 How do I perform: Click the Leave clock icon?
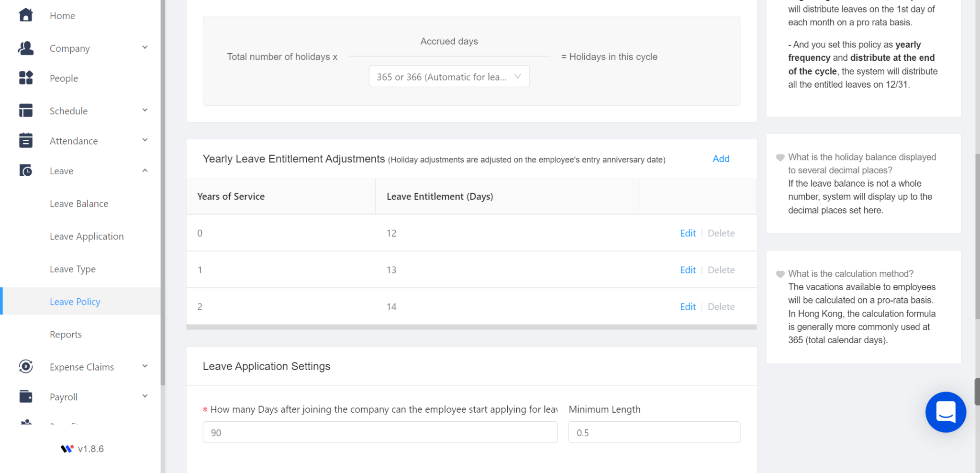[x=26, y=171]
